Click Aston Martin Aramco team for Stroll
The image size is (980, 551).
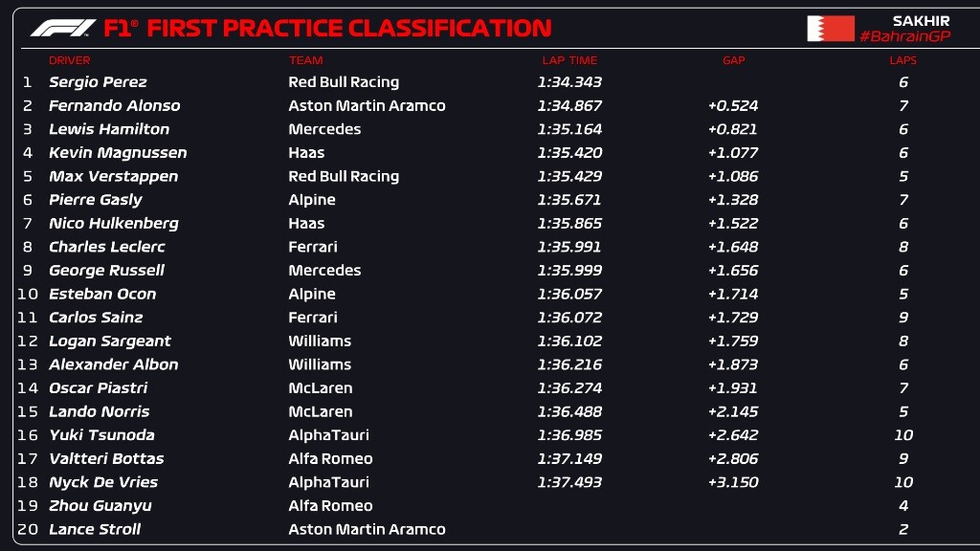[367, 529]
